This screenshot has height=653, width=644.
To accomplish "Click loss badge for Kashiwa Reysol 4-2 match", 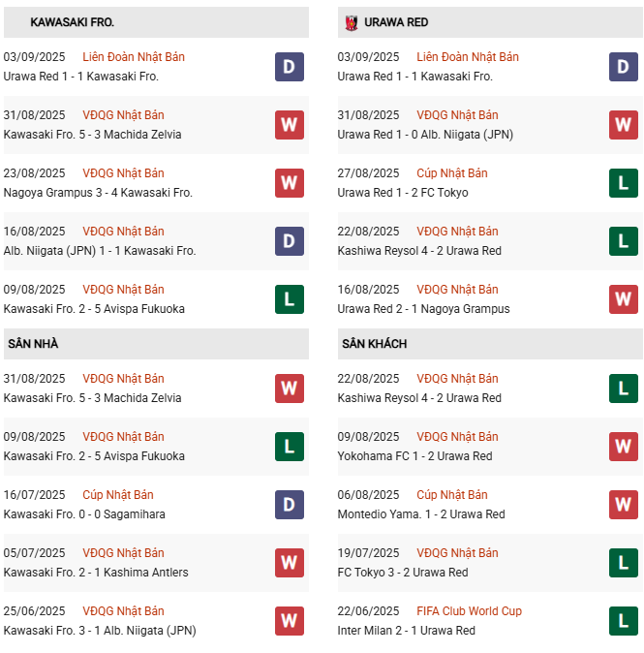I will tap(623, 241).
